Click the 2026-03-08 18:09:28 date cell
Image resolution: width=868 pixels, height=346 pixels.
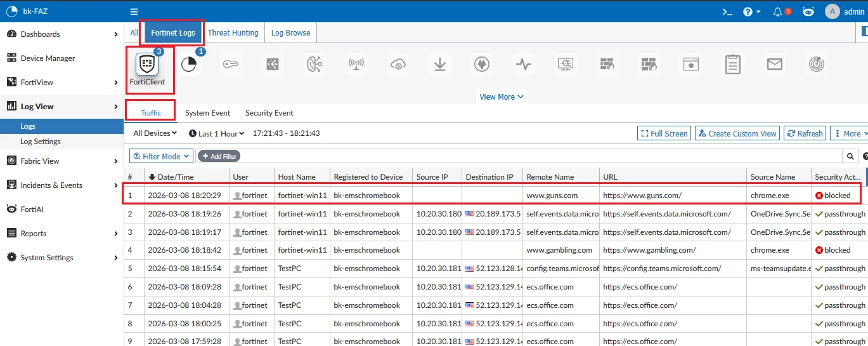186,287
